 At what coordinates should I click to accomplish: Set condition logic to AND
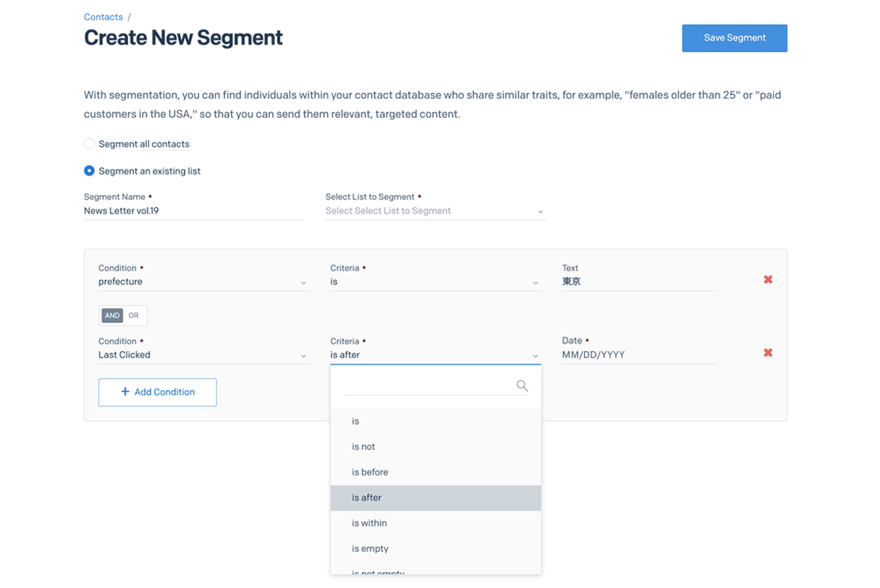[x=113, y=316]
